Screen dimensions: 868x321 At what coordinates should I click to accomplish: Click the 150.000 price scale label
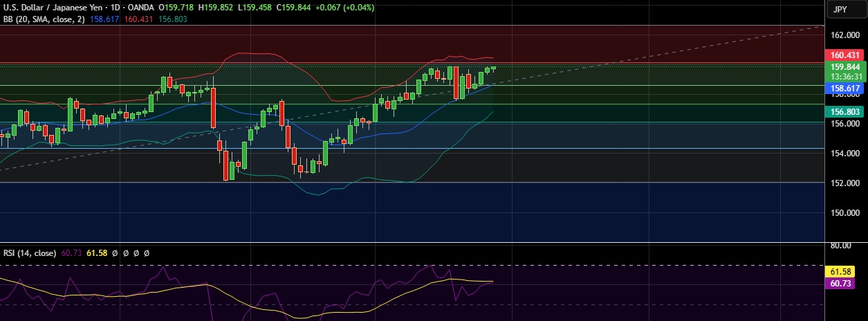pyautogui.click(x=844, y=213)
